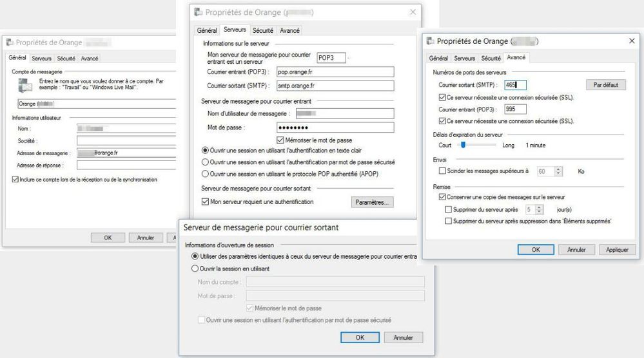Confirm the outgoing server dialog with OK
This screenshot has height=358, width=644.
pyautogui.click(x=359, y=337)
